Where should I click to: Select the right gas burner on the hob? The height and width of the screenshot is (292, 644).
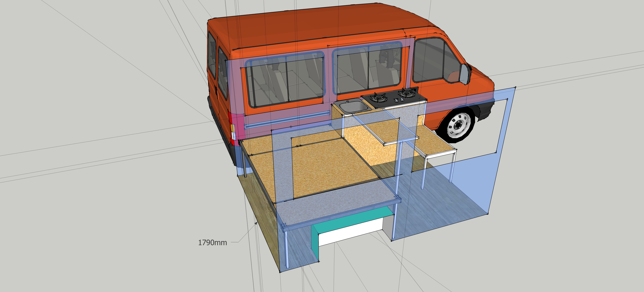[x=406, y=94]
